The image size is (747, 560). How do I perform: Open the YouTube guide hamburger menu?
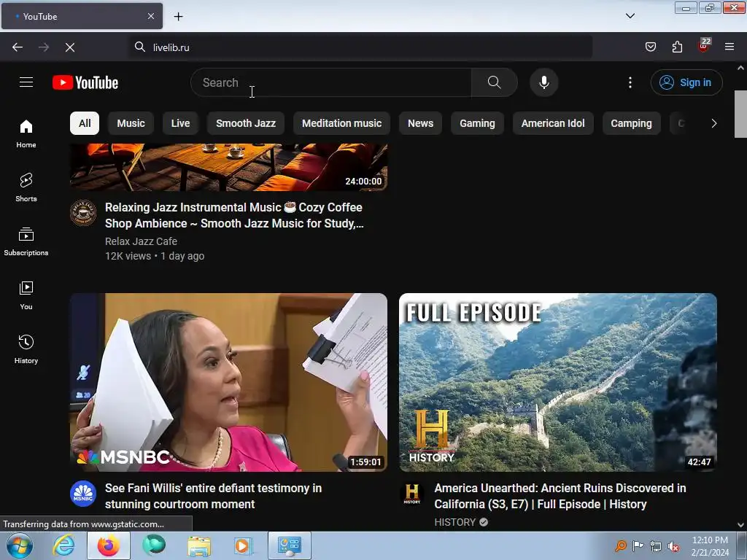point(26,82)
